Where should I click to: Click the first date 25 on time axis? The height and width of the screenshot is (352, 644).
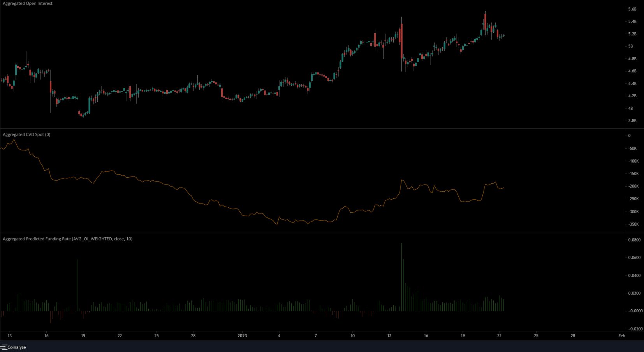(157, 336)
